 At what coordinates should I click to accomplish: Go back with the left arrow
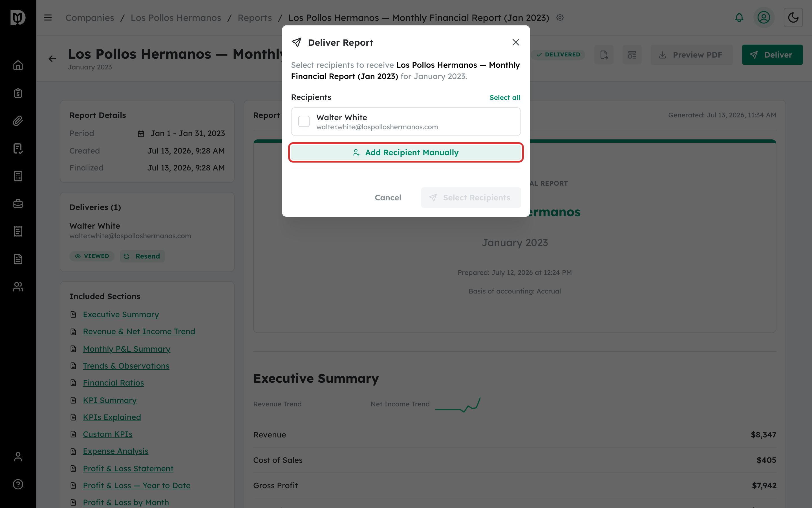coord(52,59)
